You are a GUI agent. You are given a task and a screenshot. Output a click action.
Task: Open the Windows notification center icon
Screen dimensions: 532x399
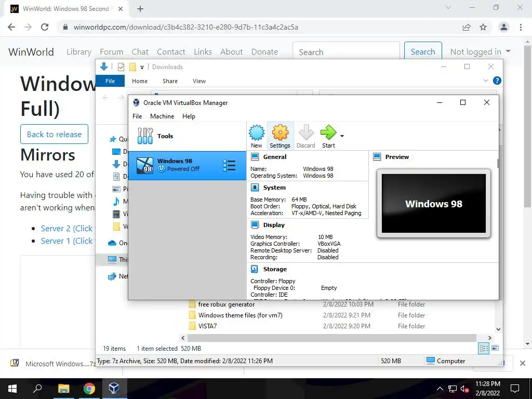[x=515, y=389]
